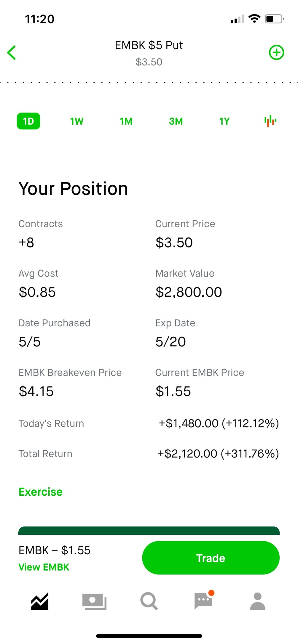Viewport: 298px width, 644px height.
Task: Open the account profile icon
Action: (x=258, y=601)
